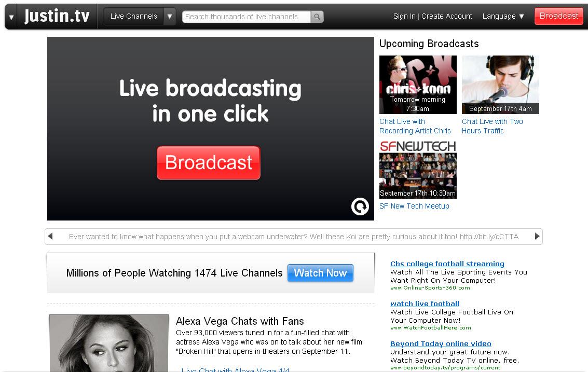Viewport: 588px width, 372px height.
Task: Click the search live channels input field
Action: 247,17
